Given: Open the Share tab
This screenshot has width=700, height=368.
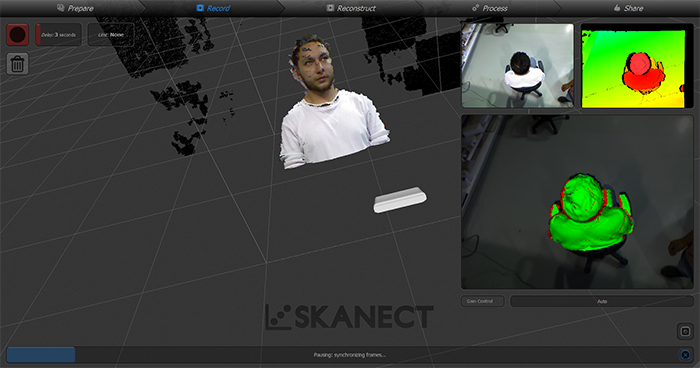Looking at the screenshot, I should [629, 8].
